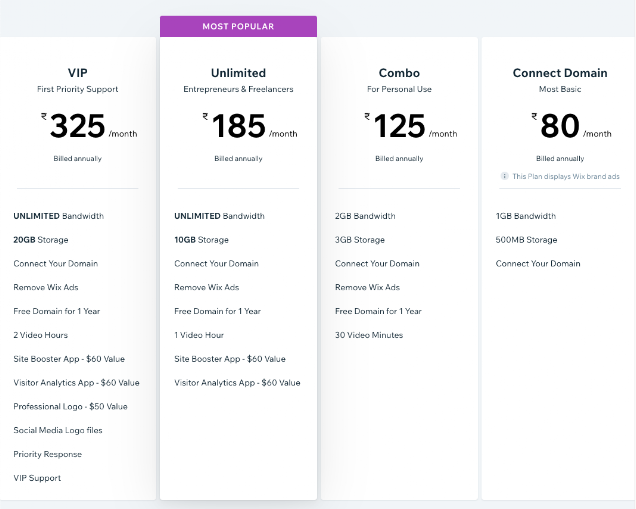Click VIP Support feature
This screenshot has height=509, width=636.
[x=37, y=478]
